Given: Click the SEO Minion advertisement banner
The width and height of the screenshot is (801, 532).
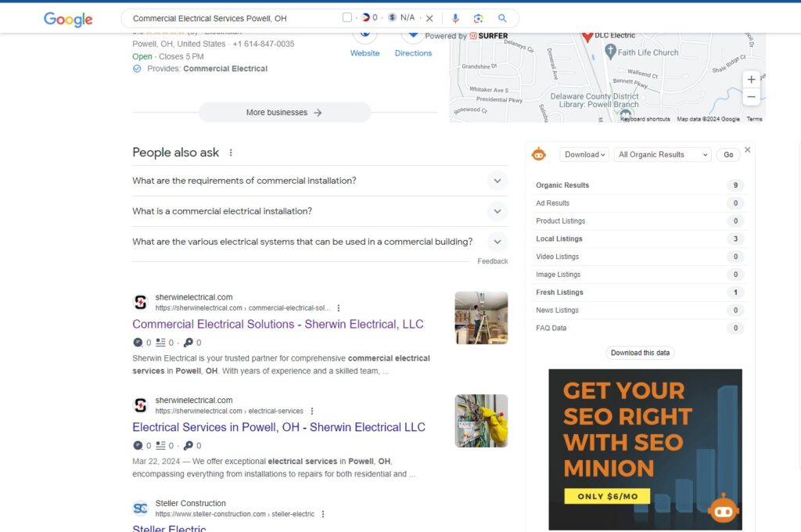Looking at the screenshot, I should (645, 449).
